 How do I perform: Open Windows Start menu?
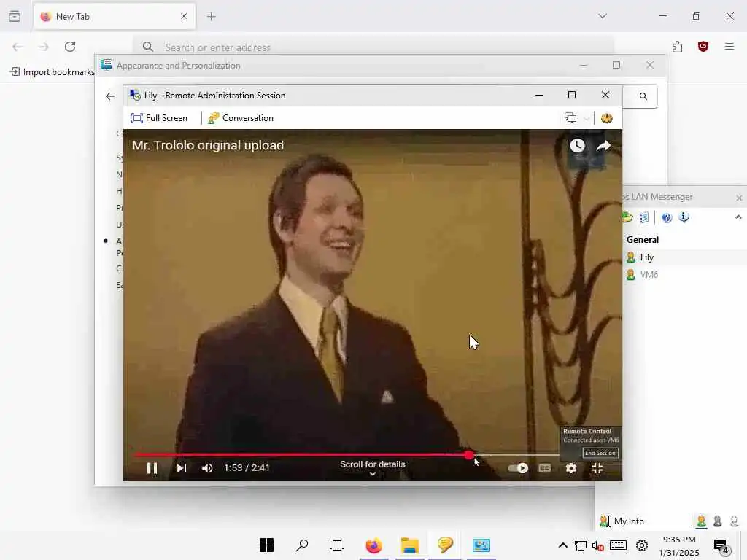(266, 545)
